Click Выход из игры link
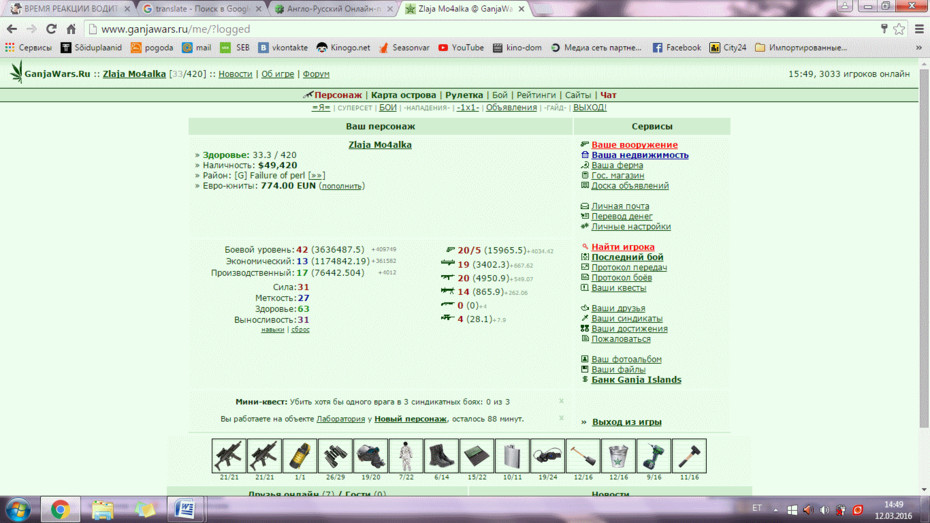930x523 pixels. (626, 422)
